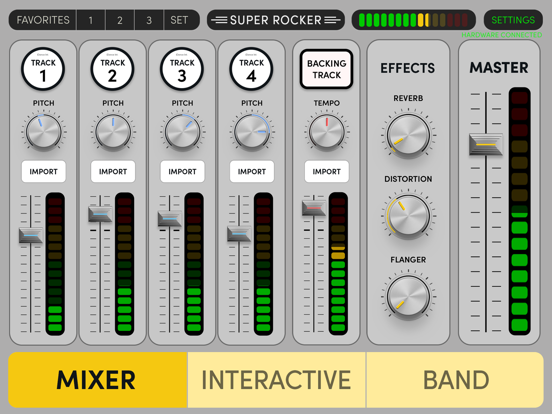552x414 pixels.
Task: Click SET to save a favorite
Action: pyautogui.click(x=180, y=20)
